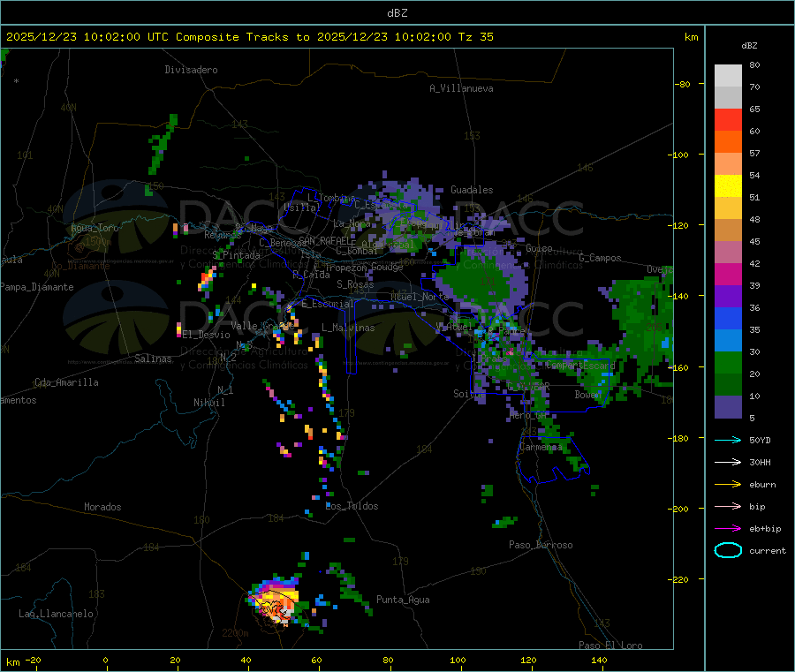Click the 100 km horizontal axis label
Viewport: 795px width, 672px height.
tap(458, 660)
